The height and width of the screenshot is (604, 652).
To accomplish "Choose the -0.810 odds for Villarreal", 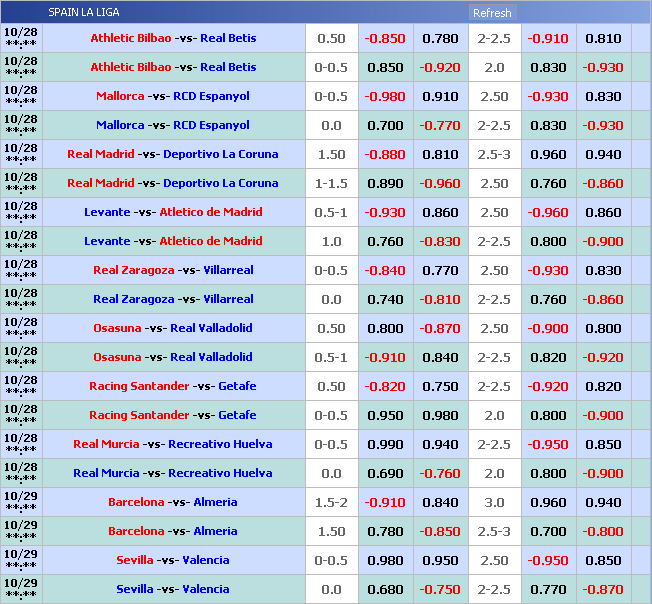I will point(440,300).
